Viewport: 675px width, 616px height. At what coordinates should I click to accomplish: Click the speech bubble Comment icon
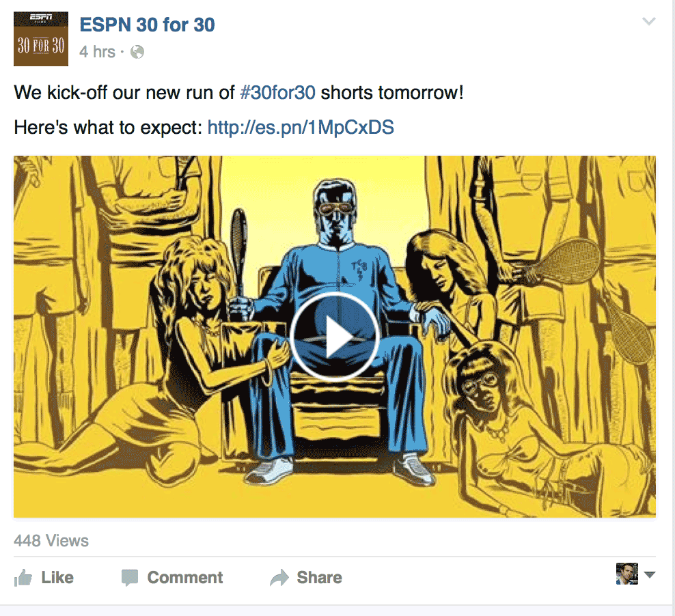coord(130,578)
